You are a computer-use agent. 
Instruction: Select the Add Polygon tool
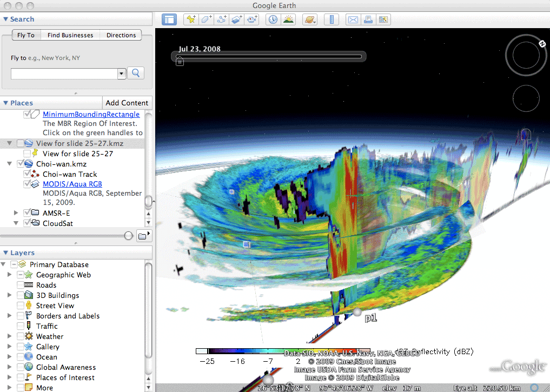pyautogui.click(x=206, y=19)
